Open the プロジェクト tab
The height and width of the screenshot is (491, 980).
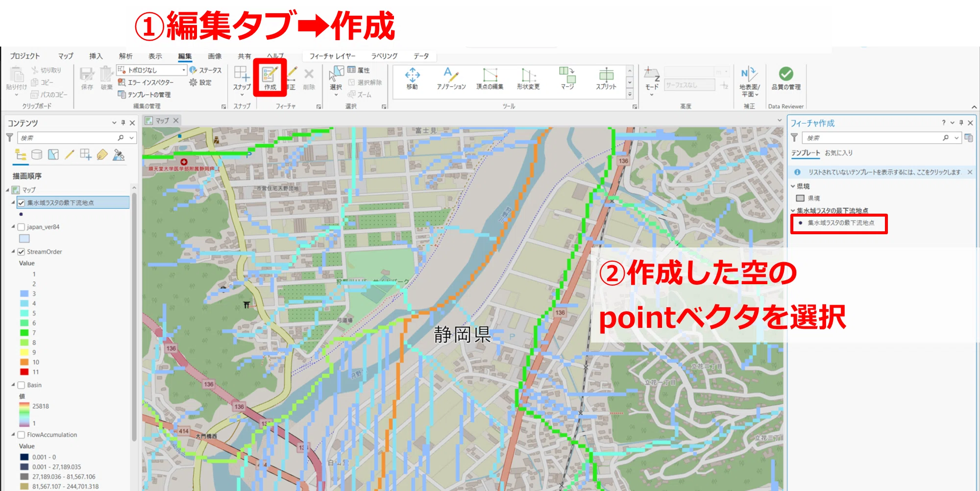[24, 56]
